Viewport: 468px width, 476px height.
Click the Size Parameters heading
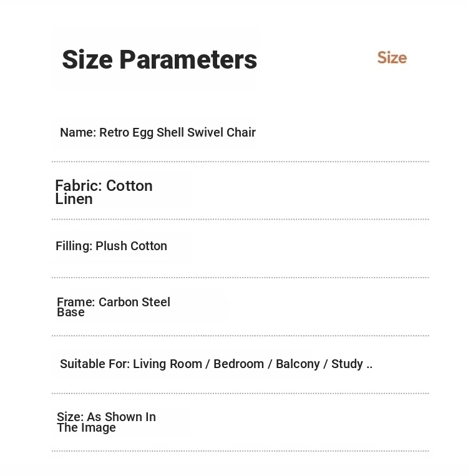coord(160,59)
